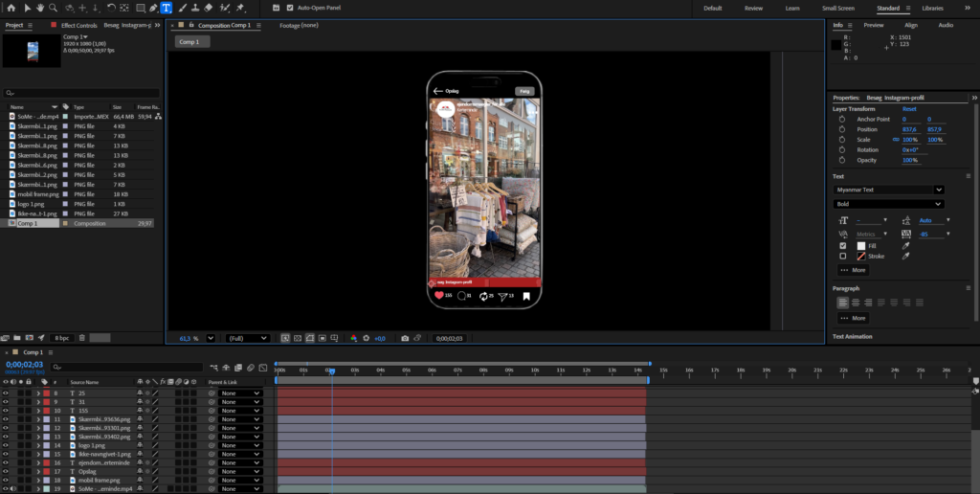Open the composition mini-flowchart icon
Image resolution: width=980 pixels, height=494 pixels.
click(214, 368)
